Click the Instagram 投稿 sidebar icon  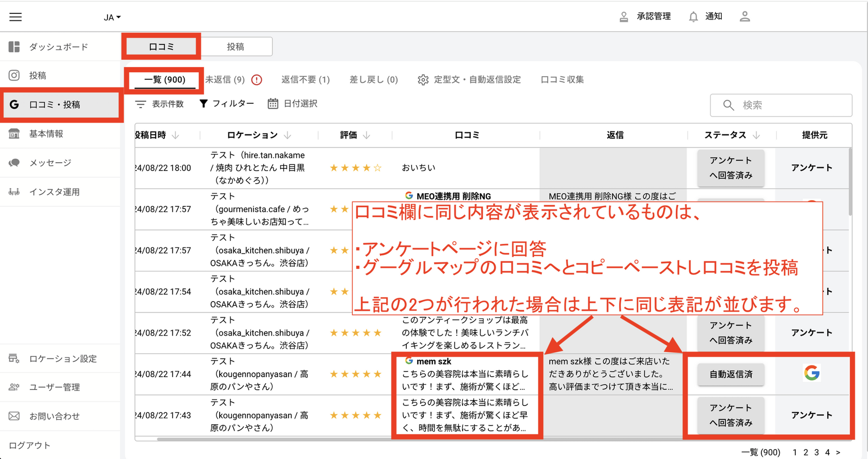(x=14, y=75)
